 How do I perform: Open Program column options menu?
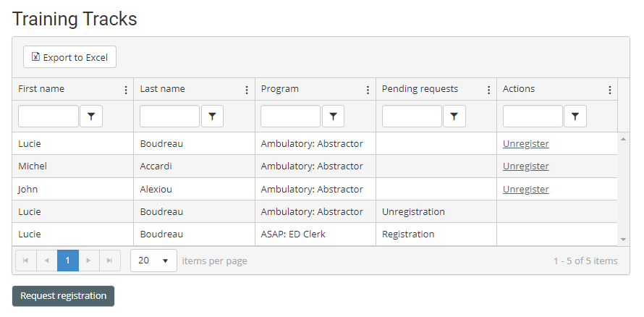pos(368,90)
